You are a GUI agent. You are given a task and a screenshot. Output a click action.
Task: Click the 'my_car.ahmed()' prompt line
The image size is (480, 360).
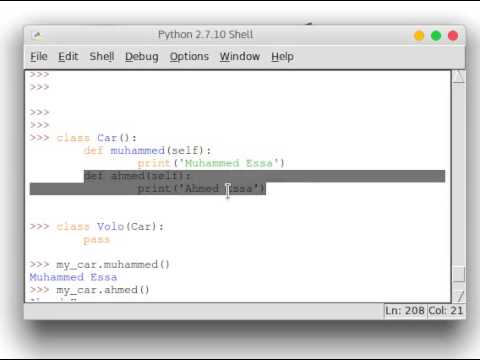tap(103, 290)
